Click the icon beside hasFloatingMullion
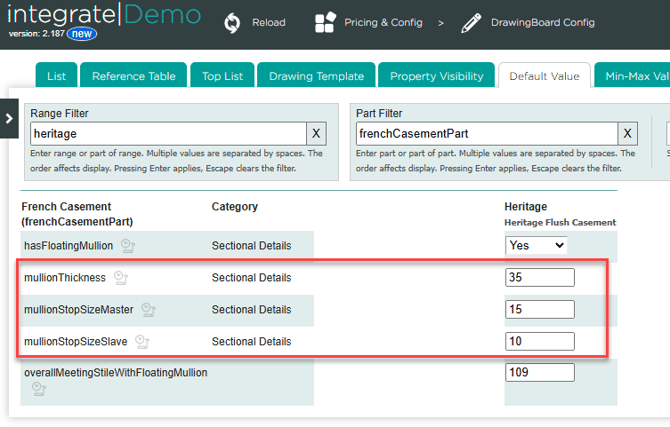The width and height of the screenshot is (670, 427). coord(127,245)
